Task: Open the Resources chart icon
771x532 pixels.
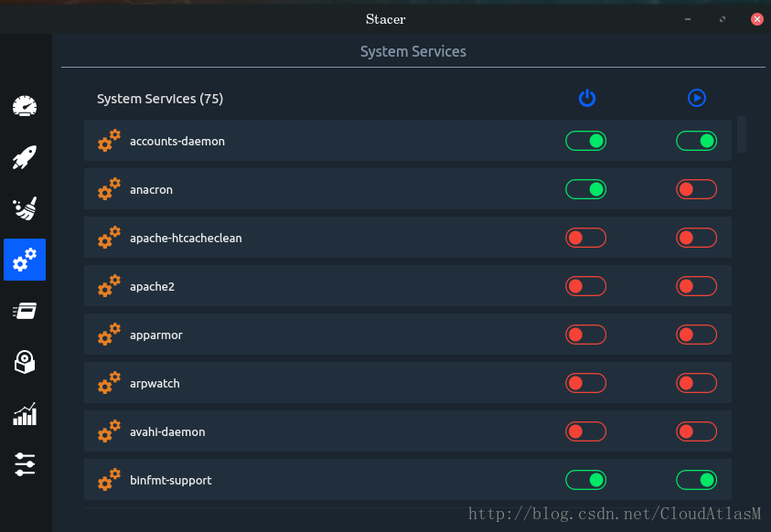Action: [25, 413]
